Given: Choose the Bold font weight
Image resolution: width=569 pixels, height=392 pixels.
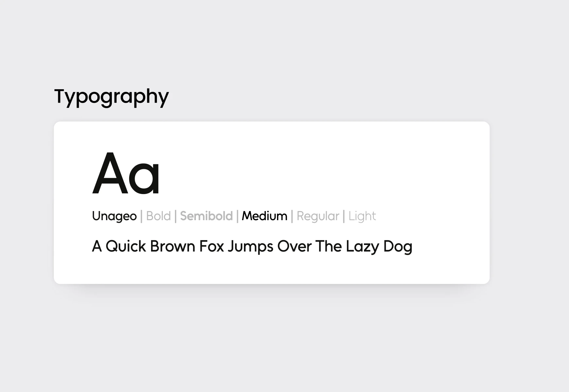Looking at the screenshot, I should click(x=158, y=216).
